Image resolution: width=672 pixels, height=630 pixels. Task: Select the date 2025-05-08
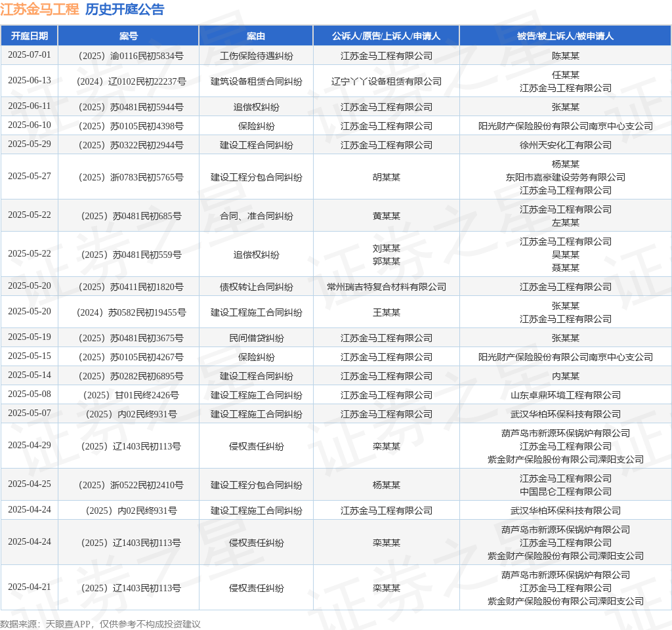(29, 394)
